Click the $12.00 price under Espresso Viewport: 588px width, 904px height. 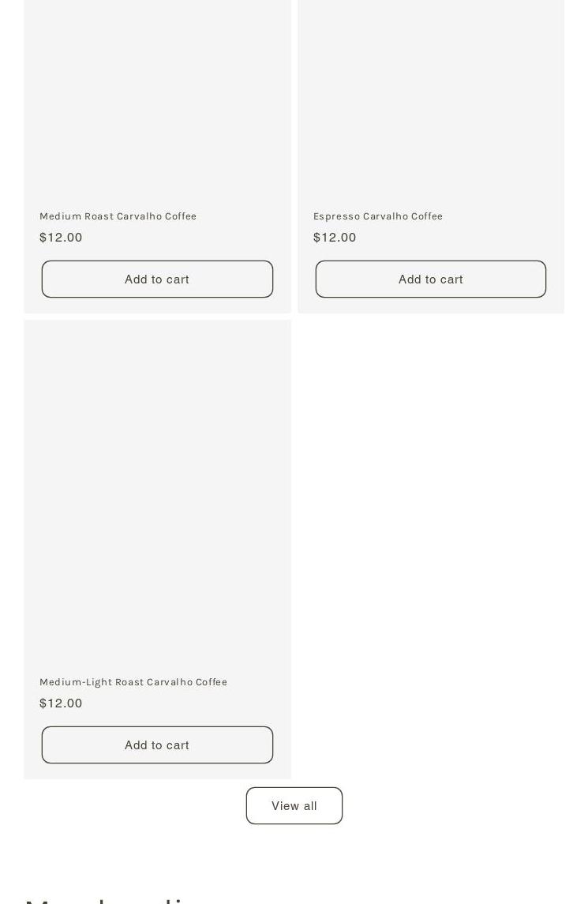[335, 238]
